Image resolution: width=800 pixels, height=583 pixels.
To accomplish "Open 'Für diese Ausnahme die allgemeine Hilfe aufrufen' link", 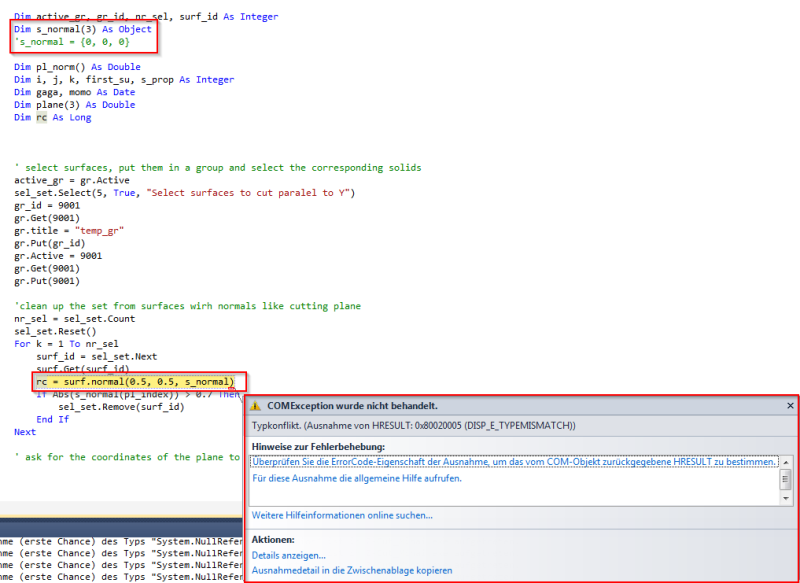I will [357, 478].
